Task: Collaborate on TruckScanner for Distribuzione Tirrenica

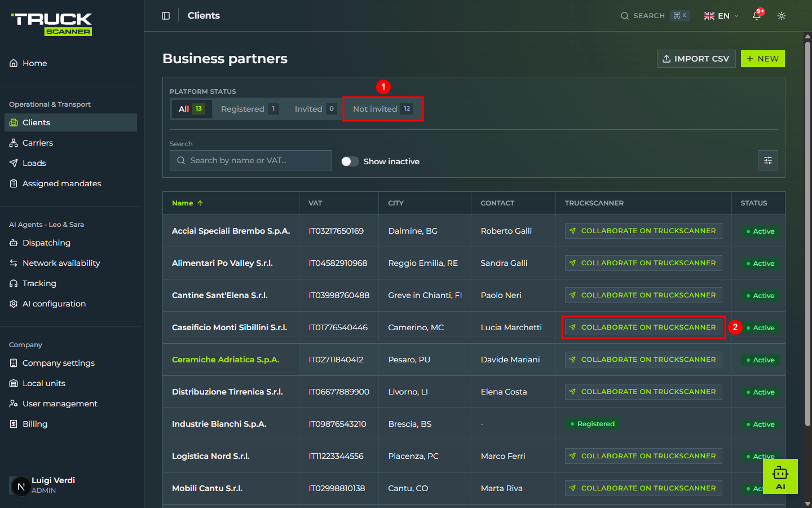Action: [643, 392]
